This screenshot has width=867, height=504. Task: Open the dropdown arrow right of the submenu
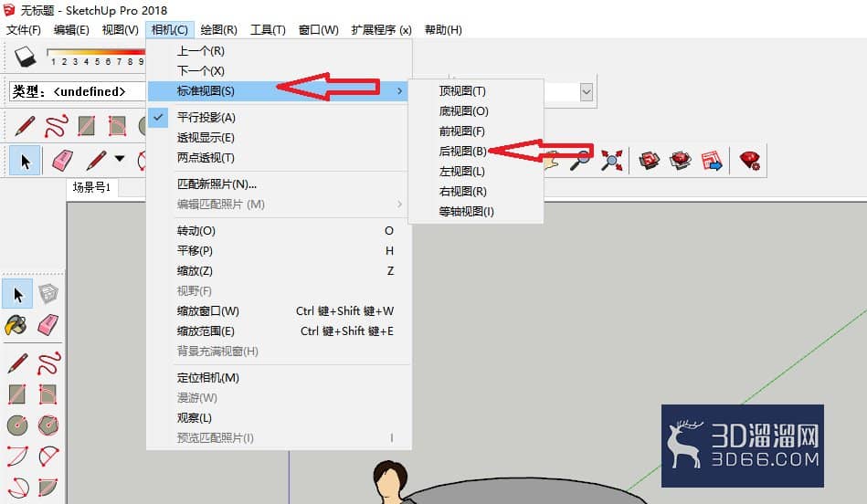pos(587,91)
